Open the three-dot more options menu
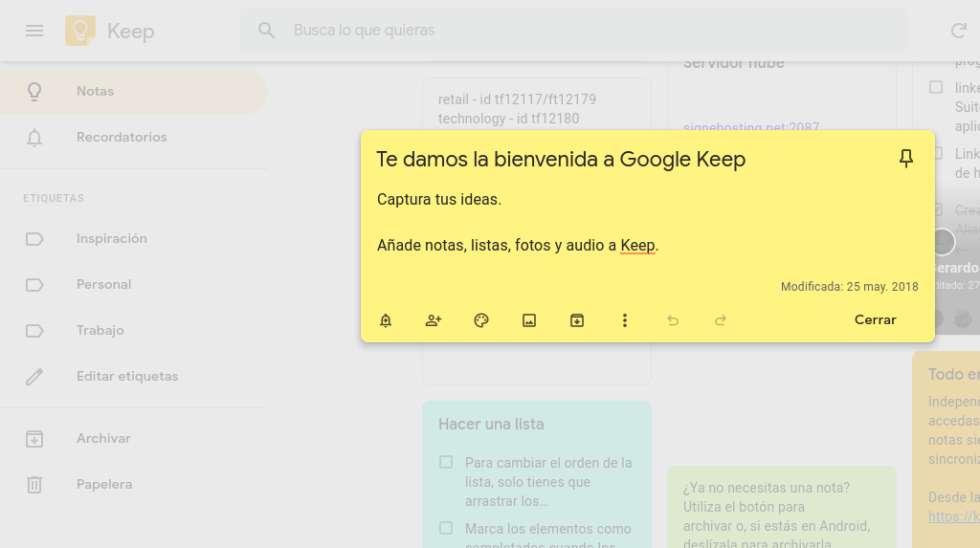 point(625,320)
